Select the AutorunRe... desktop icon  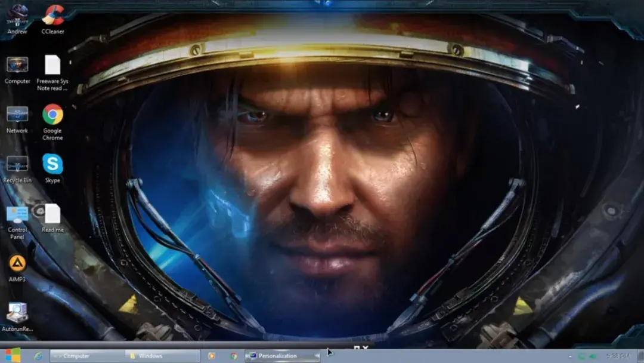[x=17, y=317]
